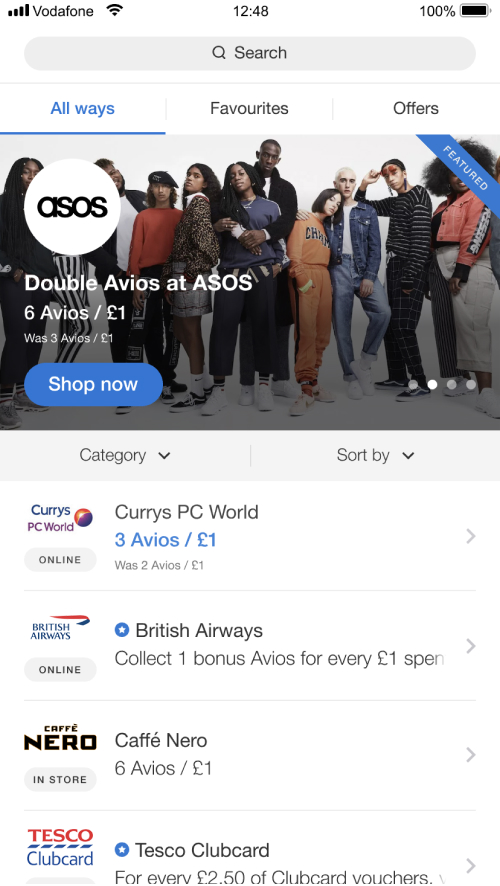This screenshot has height=886, width=500.
Task: Click the British Airways logo
Action: pyautogui.click(x=60, y=627)
